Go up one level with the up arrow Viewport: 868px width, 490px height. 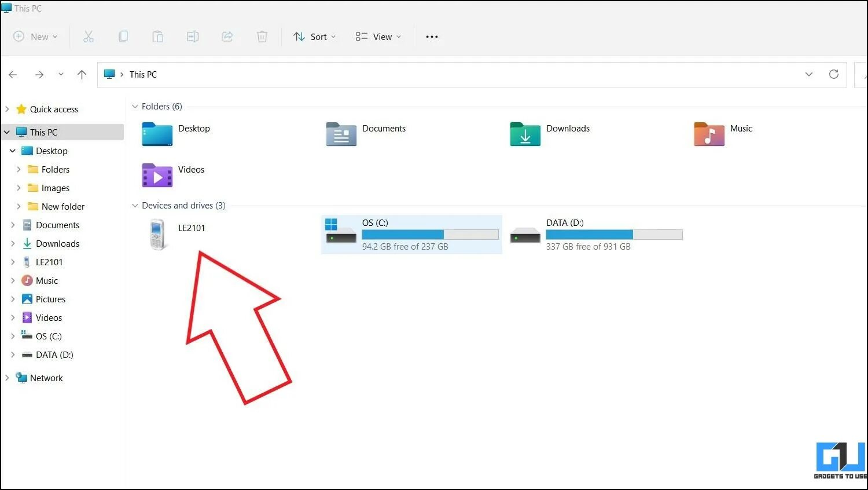click(82, 75)
